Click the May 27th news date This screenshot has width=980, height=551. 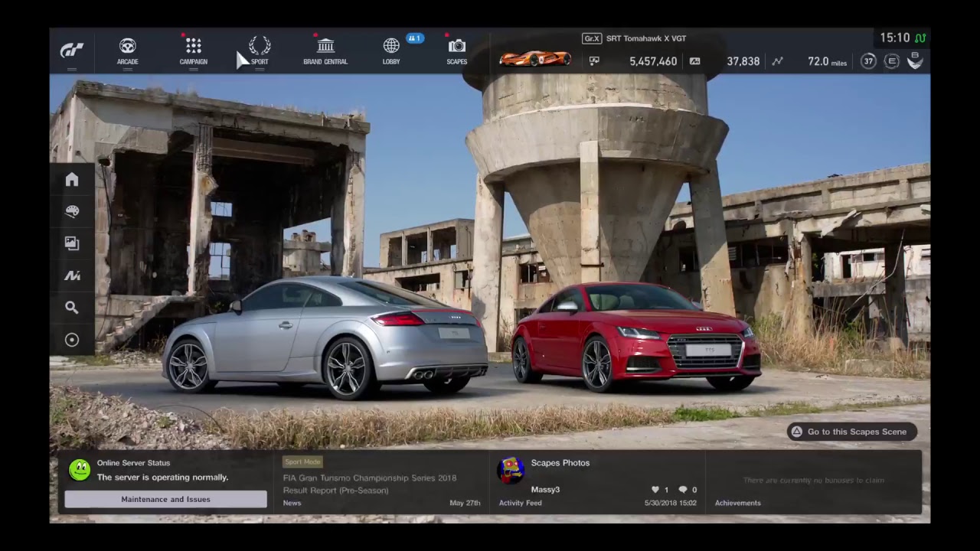pos(465,503)
